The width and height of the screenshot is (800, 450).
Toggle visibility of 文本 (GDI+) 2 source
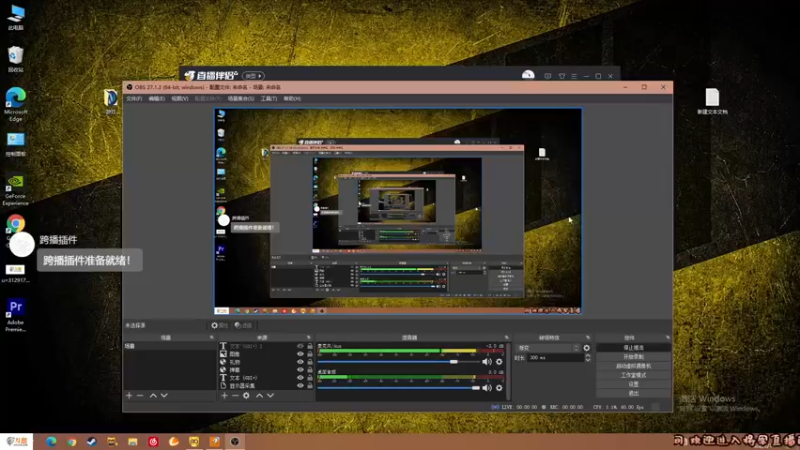click(x=300, y=346)
